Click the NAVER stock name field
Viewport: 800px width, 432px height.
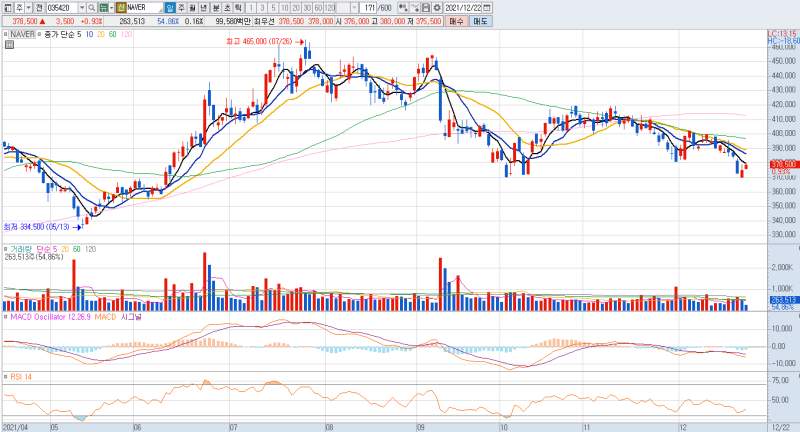tap(145, 8)
